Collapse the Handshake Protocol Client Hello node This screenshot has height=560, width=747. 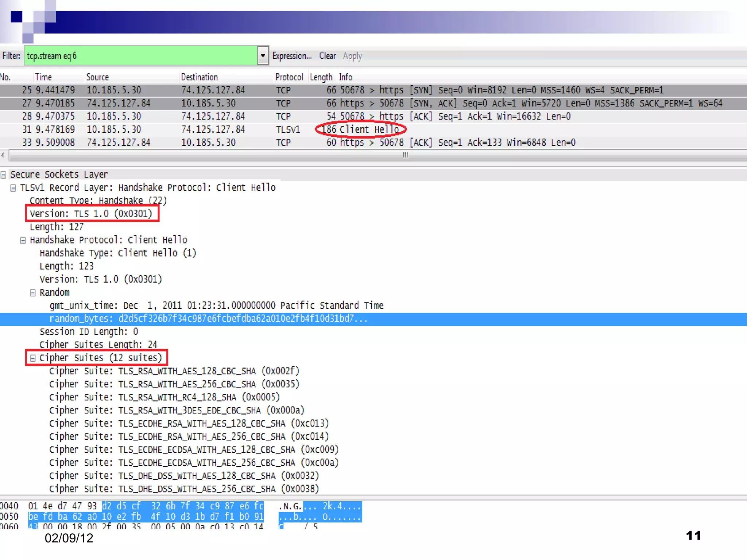point(23,241)
